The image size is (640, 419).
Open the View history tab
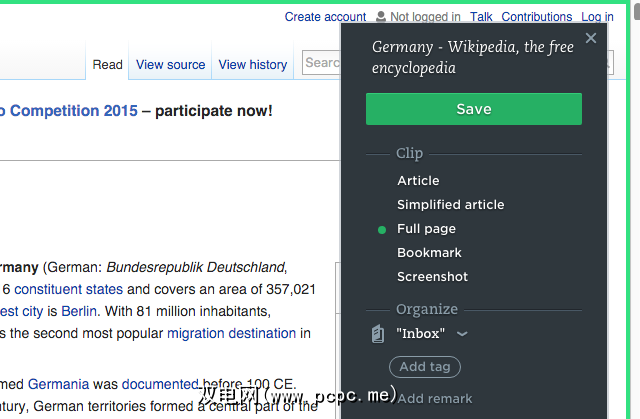pyautogui.click(x=253, y=64)
